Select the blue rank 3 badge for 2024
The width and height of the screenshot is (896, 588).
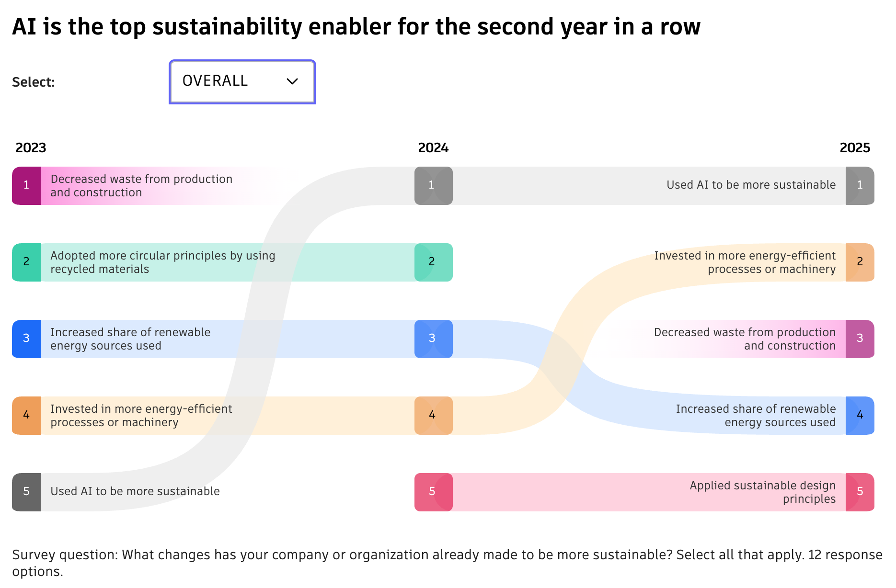(x=433, y=339)
